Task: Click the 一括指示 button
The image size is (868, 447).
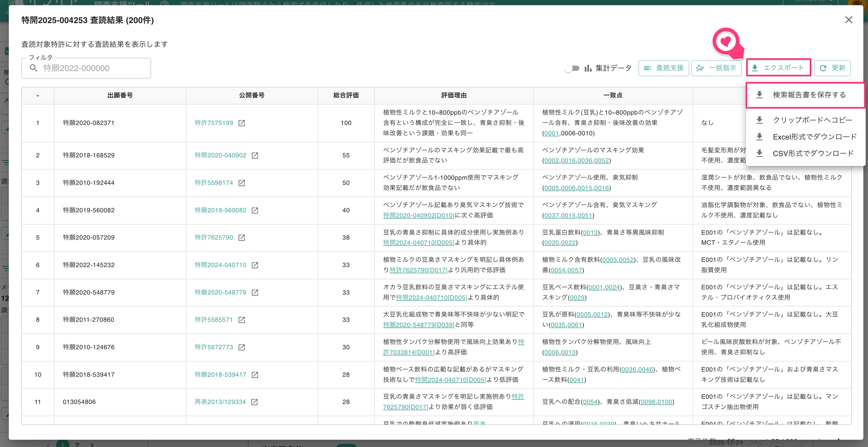Action: pos(716,68)
